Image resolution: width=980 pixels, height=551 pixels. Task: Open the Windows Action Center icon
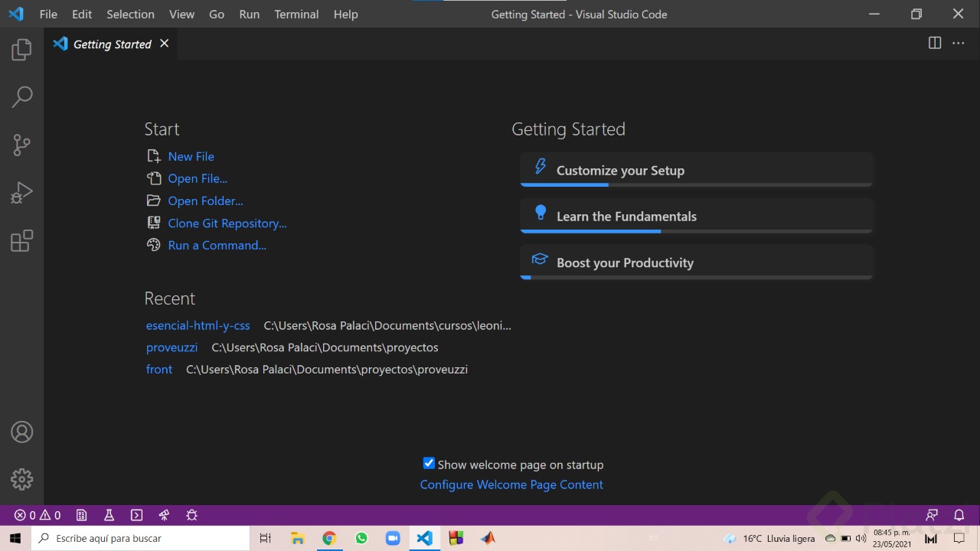pos(959,538)
